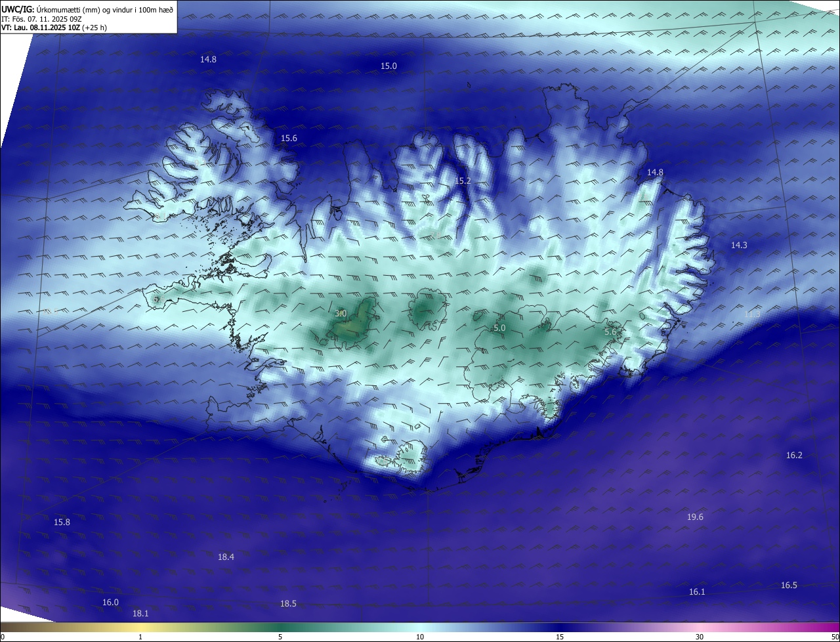Click the legend tick label 1
The width and height of the screenshot is (840, 642).
(140, 637)
